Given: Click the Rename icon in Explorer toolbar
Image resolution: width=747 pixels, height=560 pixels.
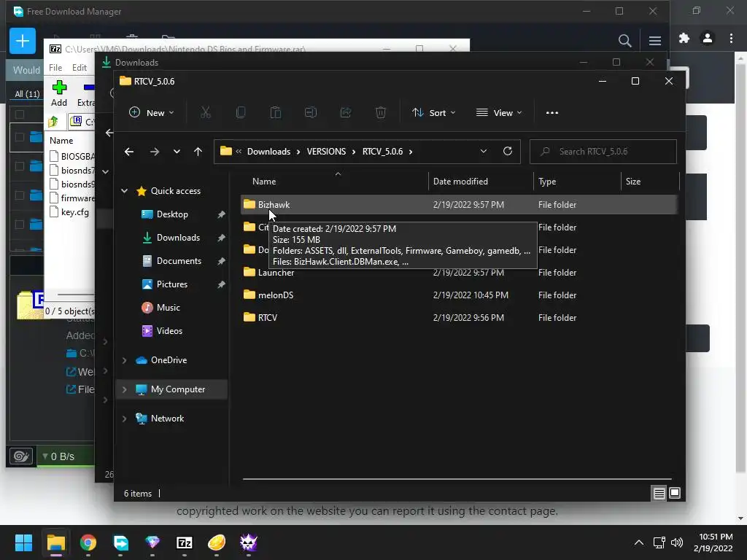Looking at the screenshot, I should [x=311, y=113].
